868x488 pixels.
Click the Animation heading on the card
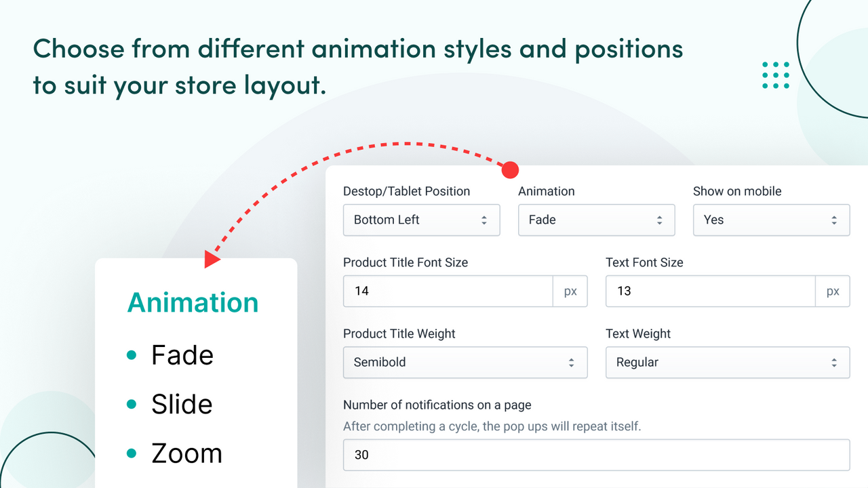tap(193, 302)
